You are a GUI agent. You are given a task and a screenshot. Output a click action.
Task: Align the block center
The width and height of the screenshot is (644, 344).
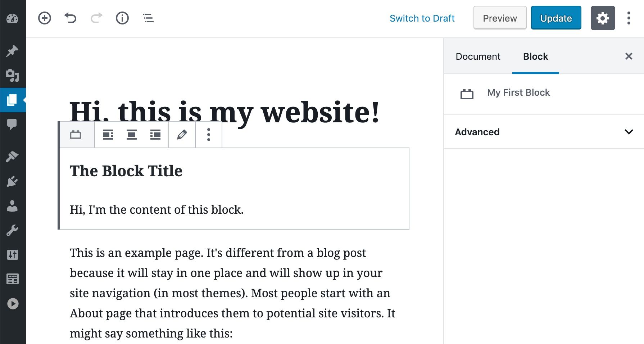132,135
